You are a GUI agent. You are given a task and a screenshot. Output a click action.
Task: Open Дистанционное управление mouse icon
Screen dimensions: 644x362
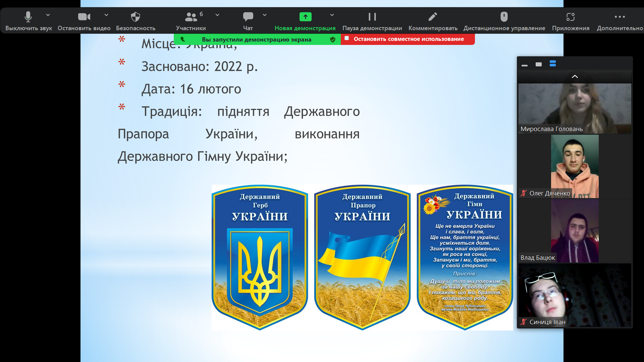tap(504, 17)
